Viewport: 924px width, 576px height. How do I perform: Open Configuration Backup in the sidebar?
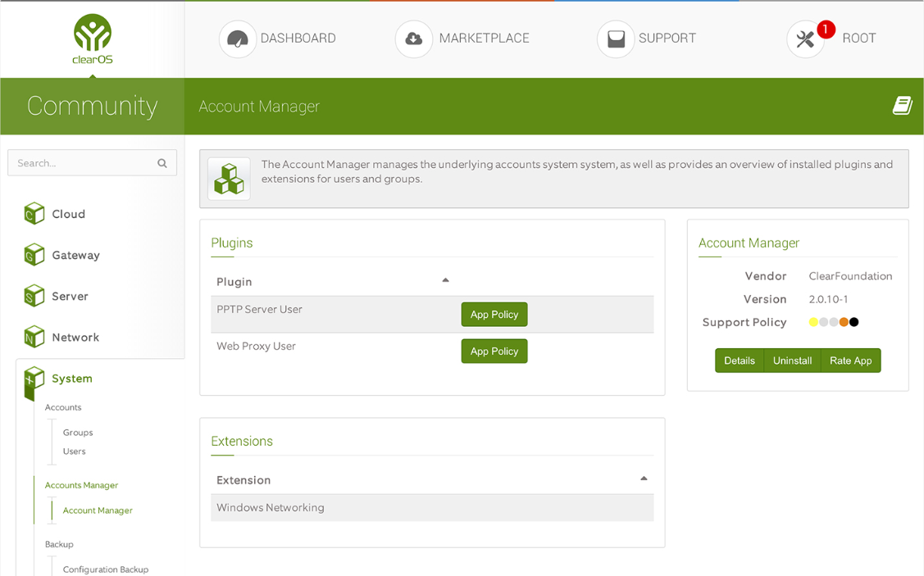point(106,569)
